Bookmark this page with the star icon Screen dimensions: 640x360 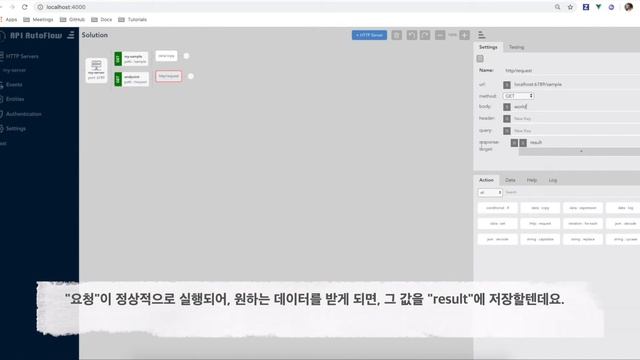click(570, 7)
